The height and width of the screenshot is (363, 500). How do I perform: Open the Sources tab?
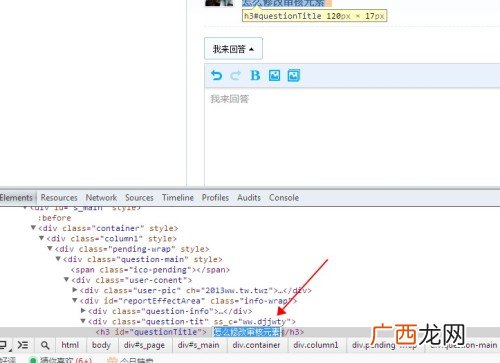139,198
